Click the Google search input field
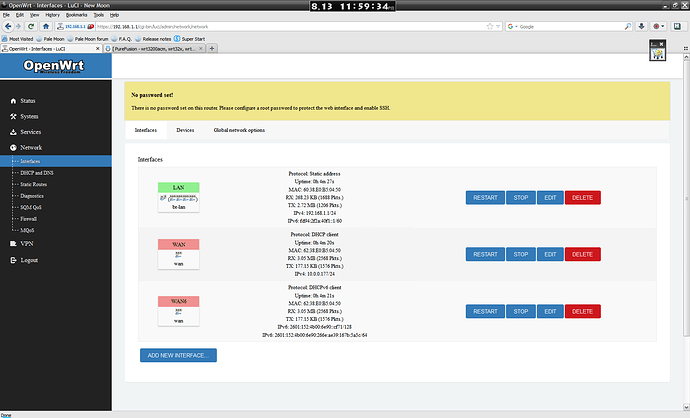The height and width of the screenshot is (418, 690). [571, 26]
